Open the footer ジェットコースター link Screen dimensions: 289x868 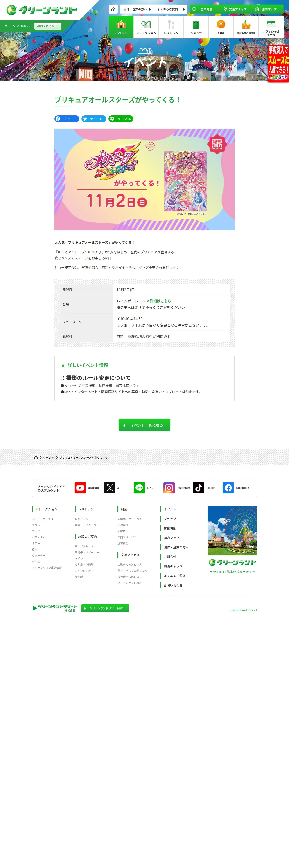coord(44,519)
